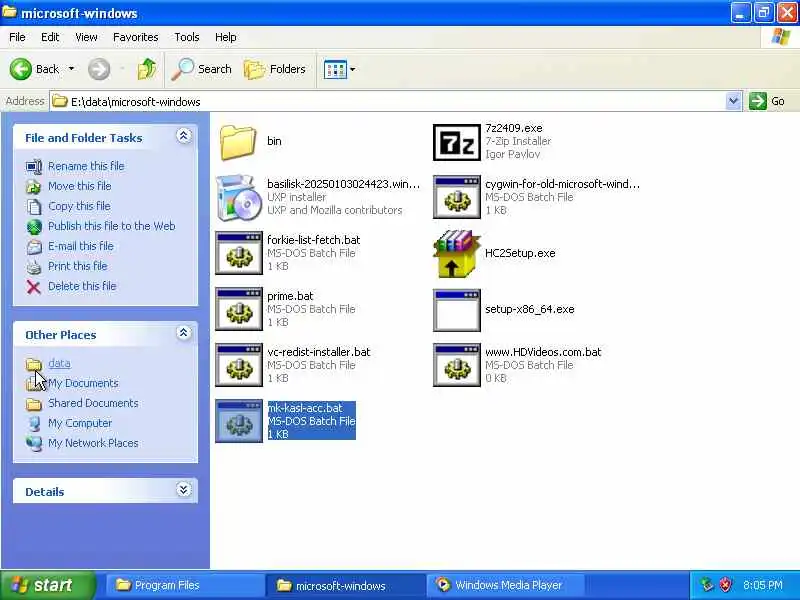800x600 pixels.
Task: Click the system tray clock 8:05 PM
Action: pos(763,585)
